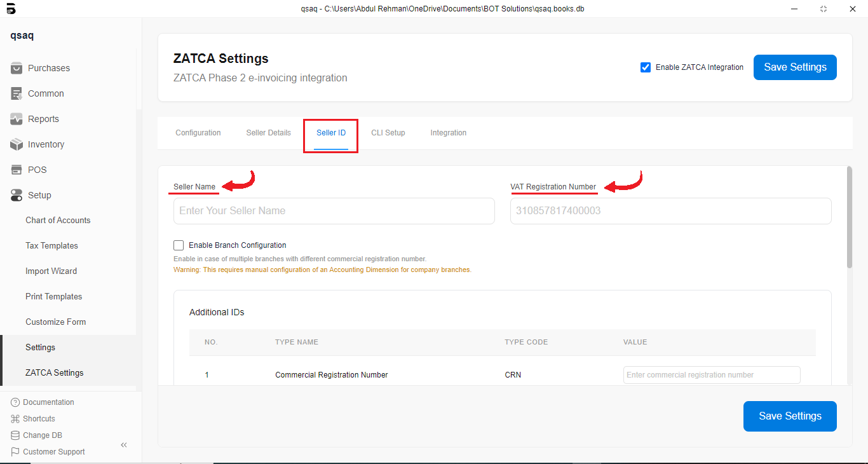Tick the Enable Branch Configuration checkbox
The height and width of the screenshot is (464, 868).
tap(179, 245)
